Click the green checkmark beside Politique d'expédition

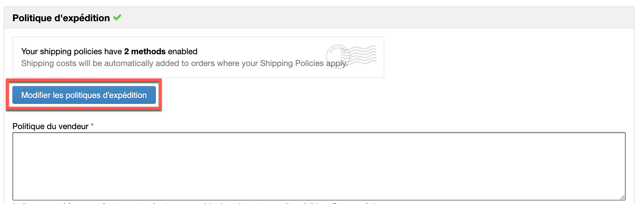pyautogui.click(x=117, y=18)
